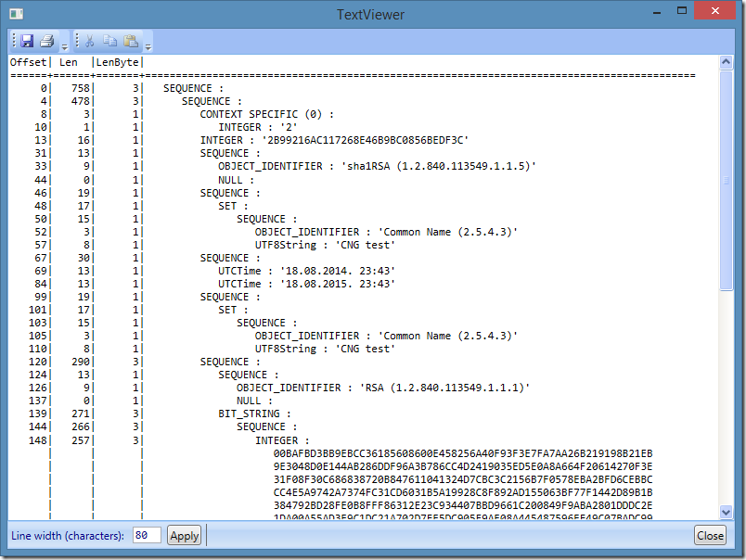Image resolution: width=746 pixels, height=560 pixels.
Task: Open the first toolbar overflow arrow
Action: 65,46
